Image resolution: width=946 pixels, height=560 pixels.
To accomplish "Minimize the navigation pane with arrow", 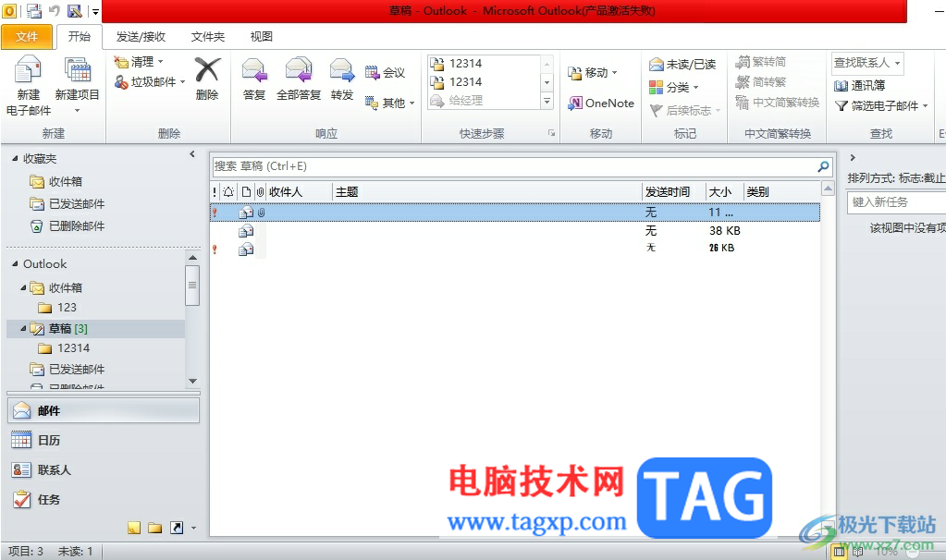I will pos(192,154).
